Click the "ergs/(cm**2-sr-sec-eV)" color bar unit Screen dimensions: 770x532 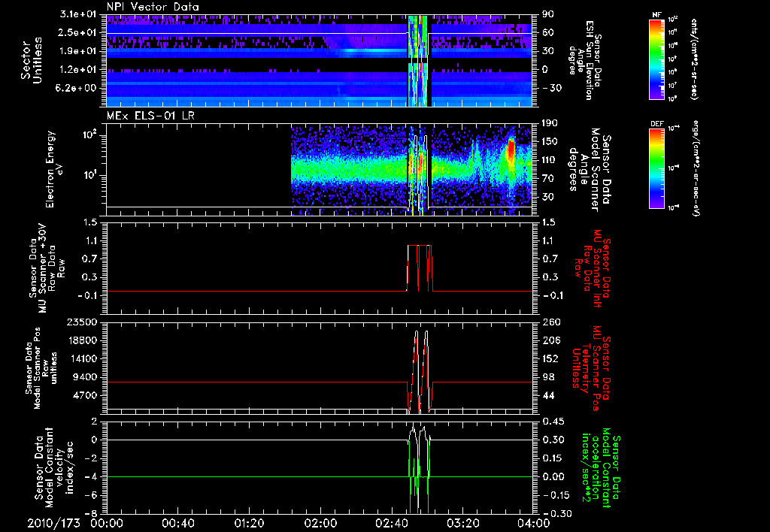click(696, 168)
